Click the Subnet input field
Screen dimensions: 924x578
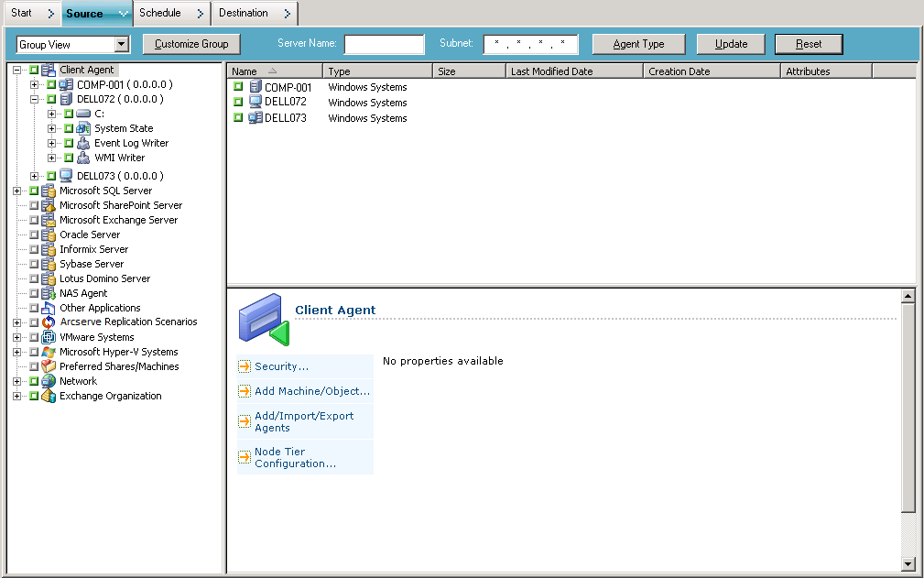coord(530,44)
